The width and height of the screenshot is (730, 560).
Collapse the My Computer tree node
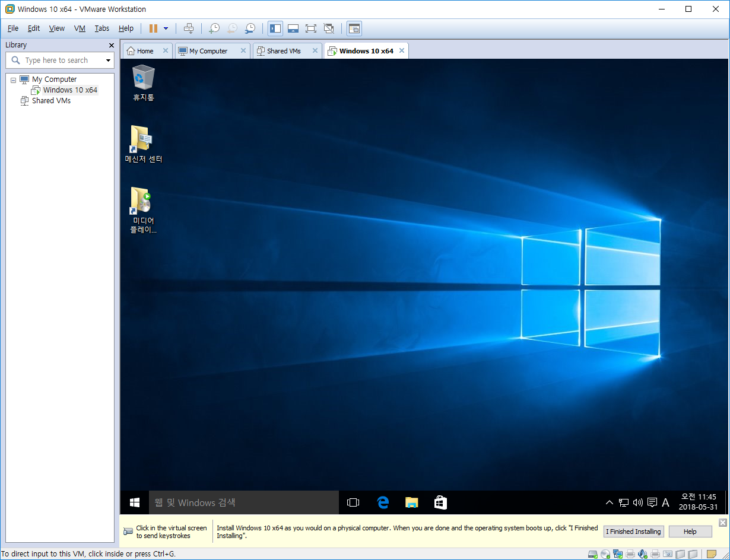(13, 79)
